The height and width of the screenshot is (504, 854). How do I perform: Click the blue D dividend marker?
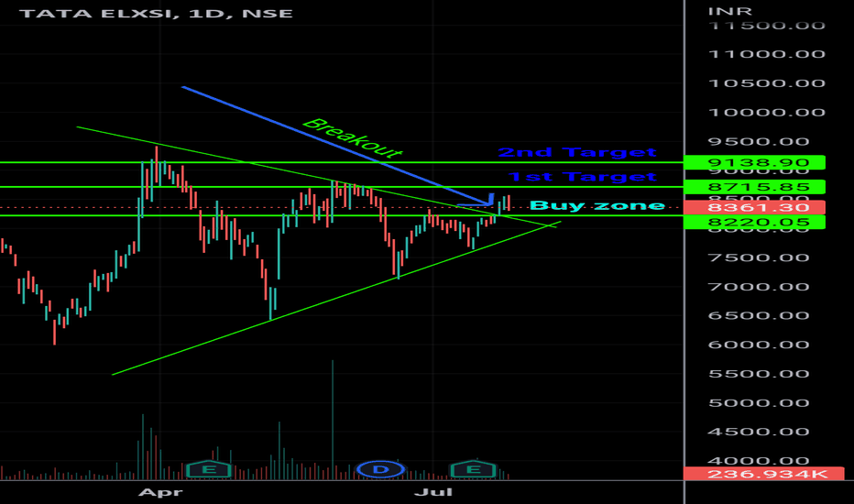[x=380, y=469]
